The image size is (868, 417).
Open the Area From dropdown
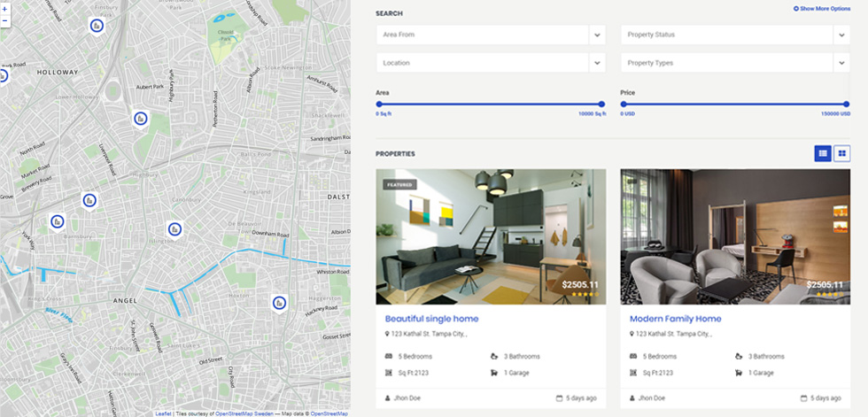pyautogui.click(x=491, y=35)
